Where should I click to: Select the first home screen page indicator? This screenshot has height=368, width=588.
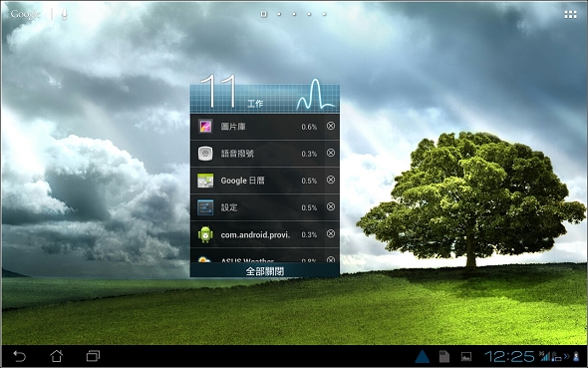pyautogui.click(x=264, y=14)
